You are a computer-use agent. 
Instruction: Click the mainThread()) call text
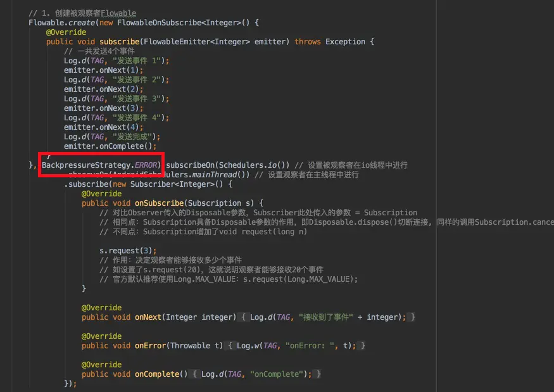220,175
